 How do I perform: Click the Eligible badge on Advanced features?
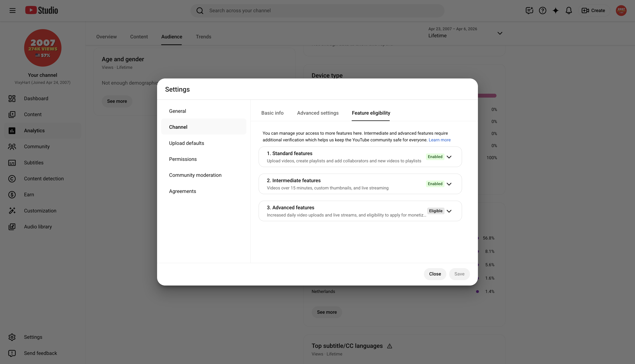pos(436,211)
